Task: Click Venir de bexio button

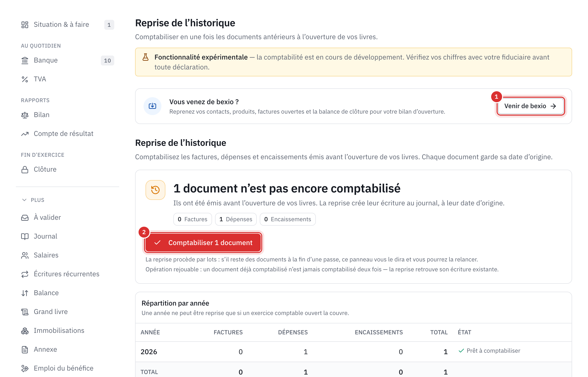Action: (x=531, y=106)
